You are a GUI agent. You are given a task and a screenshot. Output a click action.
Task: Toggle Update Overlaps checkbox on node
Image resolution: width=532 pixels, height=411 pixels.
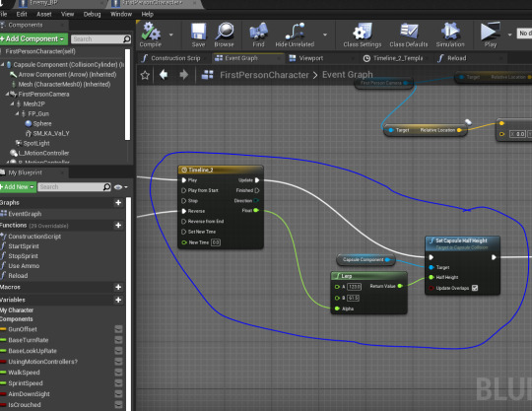pyautogui.click(x=475, y=288)
